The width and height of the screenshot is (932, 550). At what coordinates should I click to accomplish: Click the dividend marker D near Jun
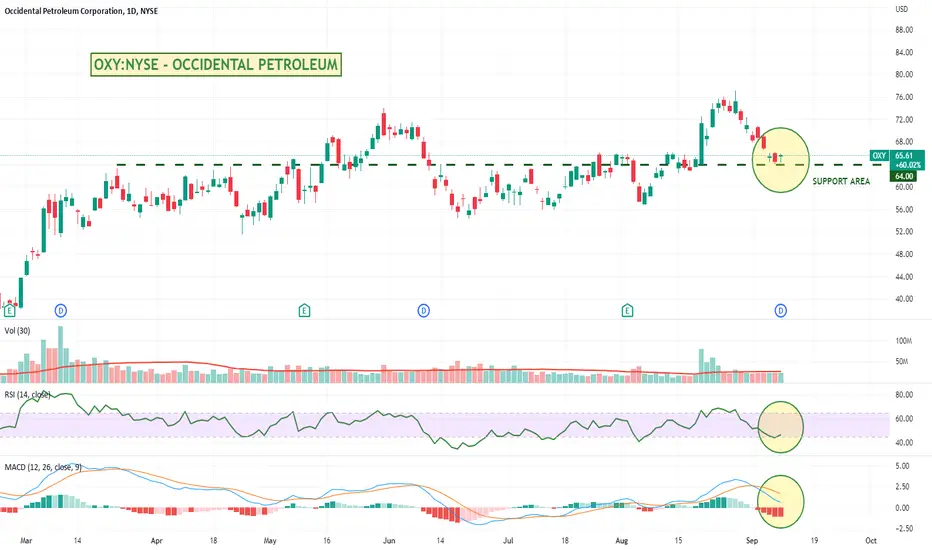tap(423, 310)
